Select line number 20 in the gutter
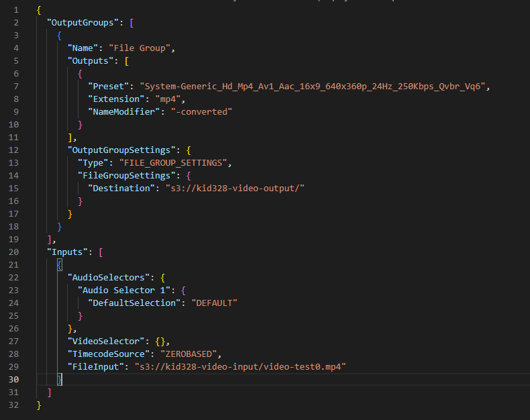The height and width of the screenshot is (420, 530). click(13, 252)
